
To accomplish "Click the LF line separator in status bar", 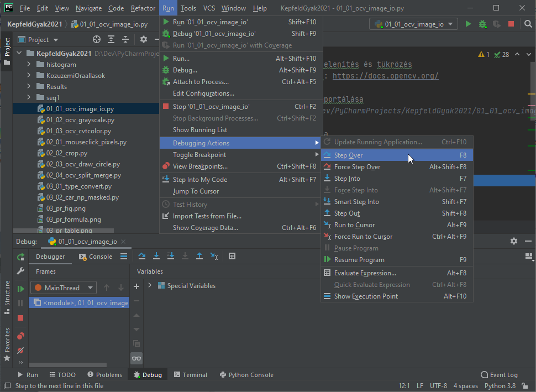I will (420, 386).
